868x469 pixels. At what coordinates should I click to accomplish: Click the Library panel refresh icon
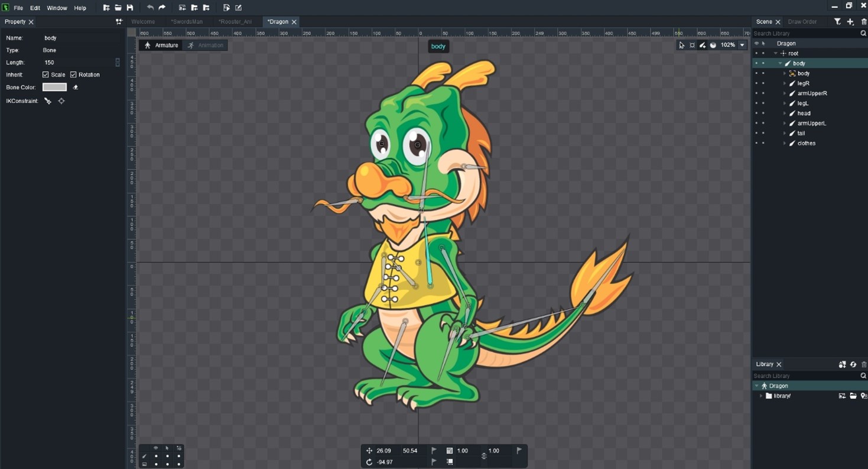click(x=853, y=364)
